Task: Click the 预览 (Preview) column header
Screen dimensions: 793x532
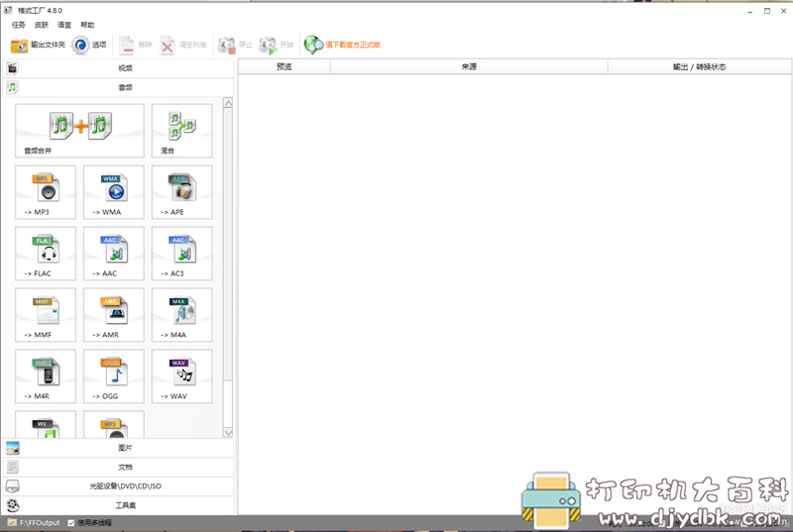Action: tap(284, 66)
